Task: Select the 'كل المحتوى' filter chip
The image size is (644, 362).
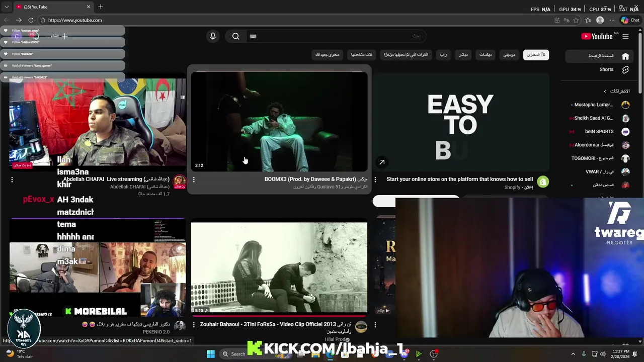Action: click(x=536, y=55)
